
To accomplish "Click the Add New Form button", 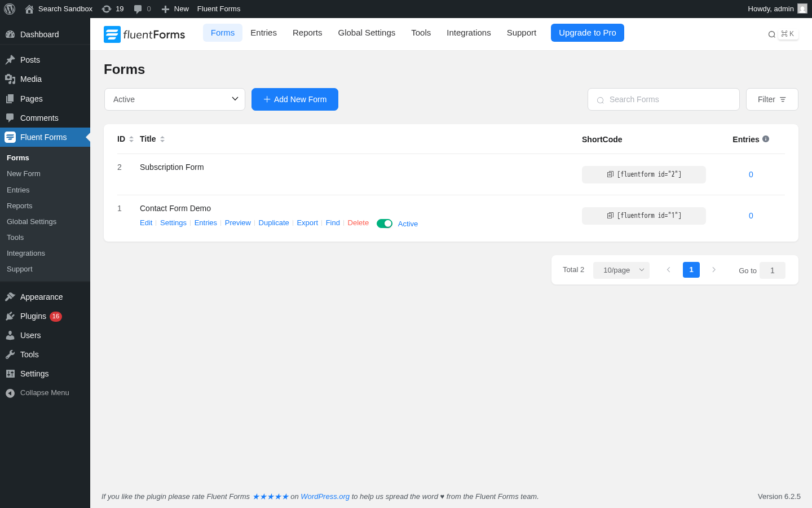I will 295,99.
